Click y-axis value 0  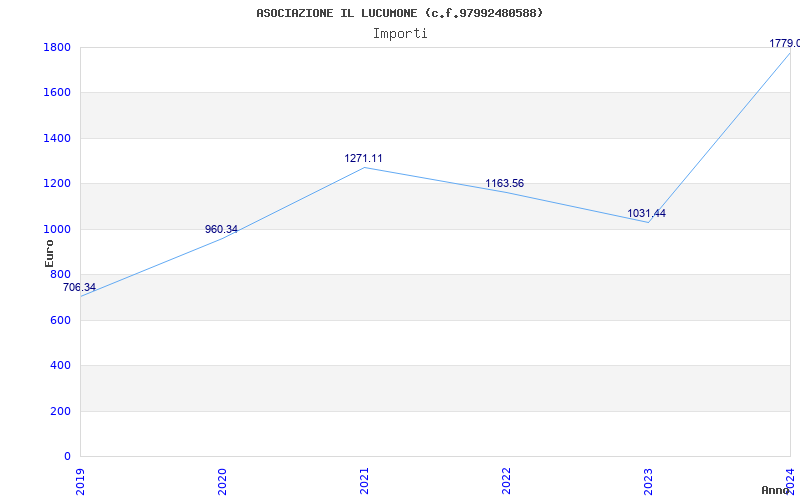coord(68,457)
